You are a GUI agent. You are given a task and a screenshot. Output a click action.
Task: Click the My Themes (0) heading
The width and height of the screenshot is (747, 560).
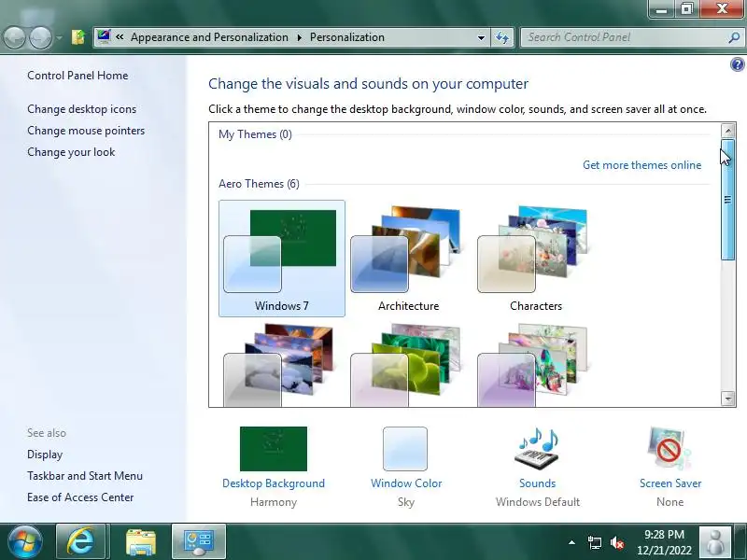(255, 134)
